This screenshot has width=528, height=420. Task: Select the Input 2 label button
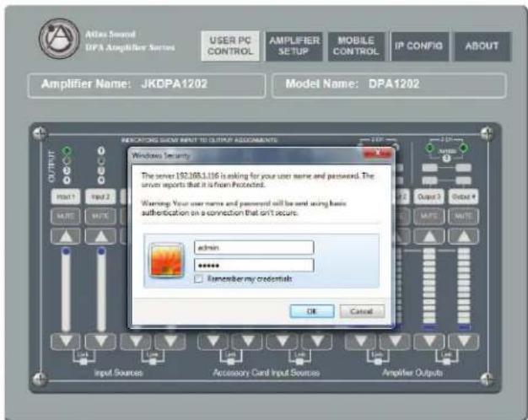100,197
